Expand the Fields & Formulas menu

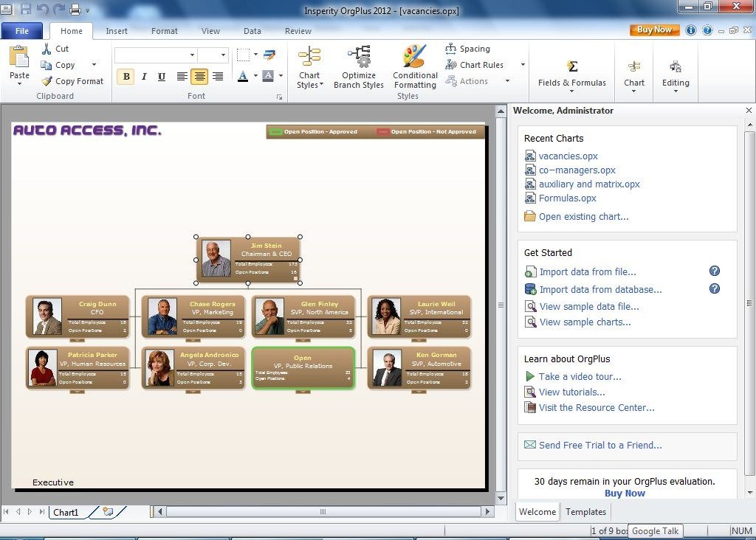[x=572, y=76]
